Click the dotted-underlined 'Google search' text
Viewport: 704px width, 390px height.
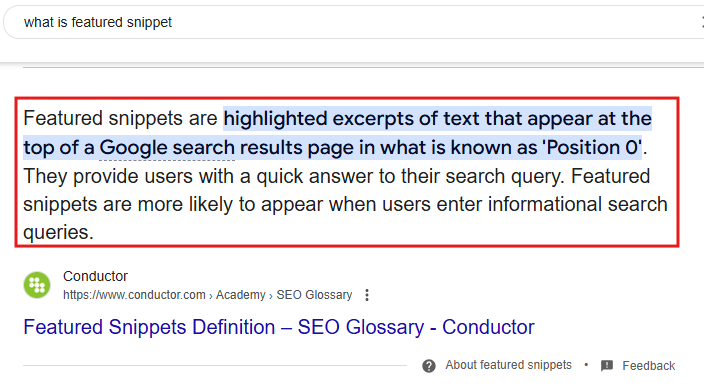(167, 148)
